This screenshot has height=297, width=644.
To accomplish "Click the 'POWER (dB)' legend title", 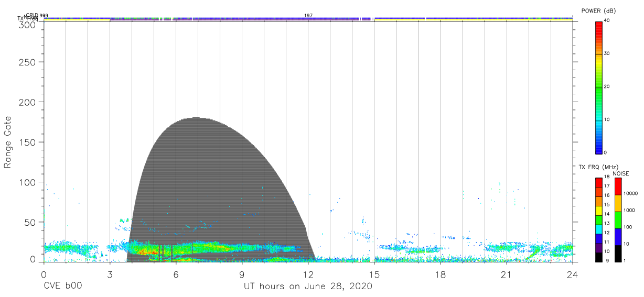I will coord(599,10).
